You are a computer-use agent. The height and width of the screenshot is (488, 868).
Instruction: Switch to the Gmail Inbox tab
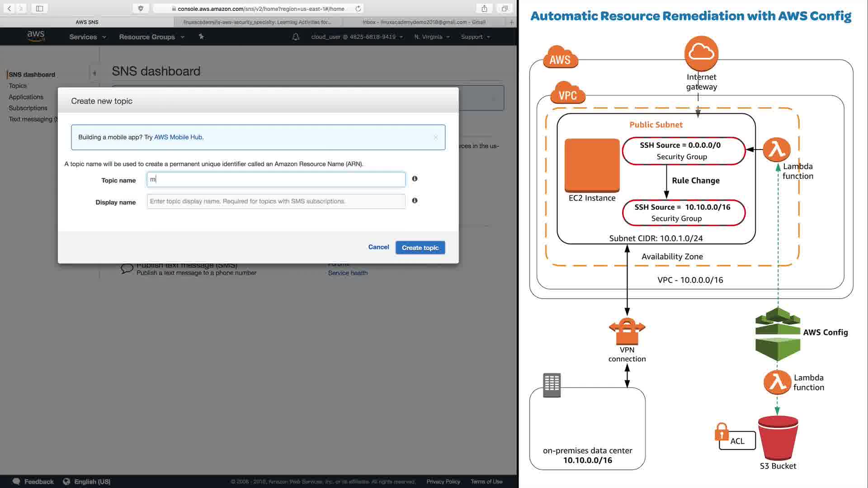pyautogui.click(x=424, y=22)
